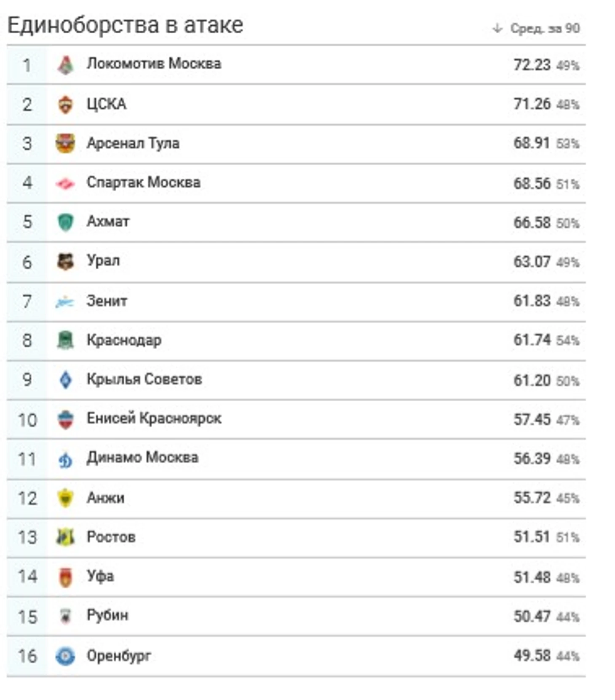Open the Краснодар team link
This screenshot has width=615, height=700.
[124, 341]
